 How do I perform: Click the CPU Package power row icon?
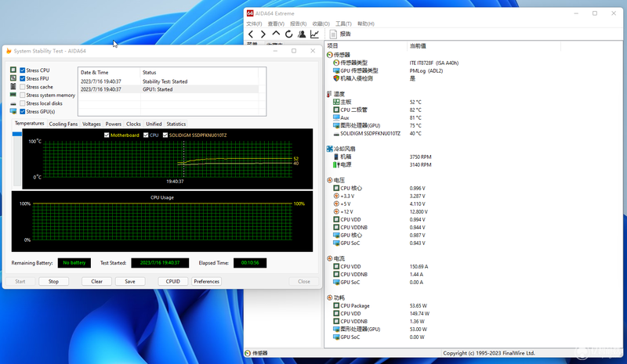pos(336,305)
